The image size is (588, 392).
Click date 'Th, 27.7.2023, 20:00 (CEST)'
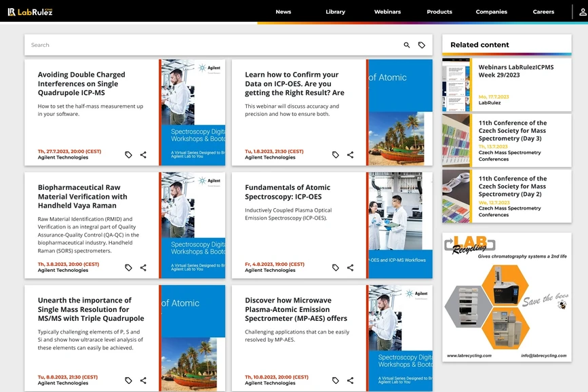(x=69, y=151)
